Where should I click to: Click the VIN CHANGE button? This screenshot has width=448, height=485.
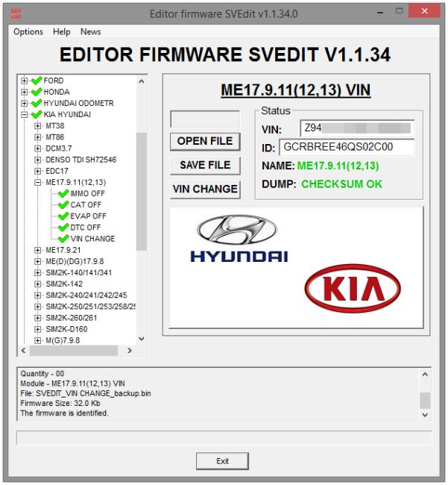[205, 190]
